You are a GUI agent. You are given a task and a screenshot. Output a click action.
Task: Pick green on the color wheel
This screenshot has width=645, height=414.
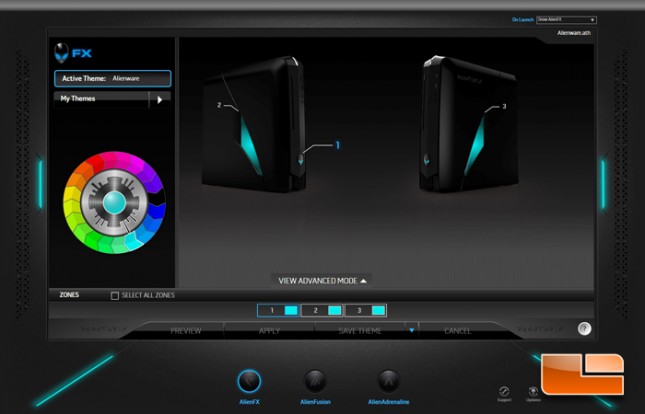coord(95,240)
